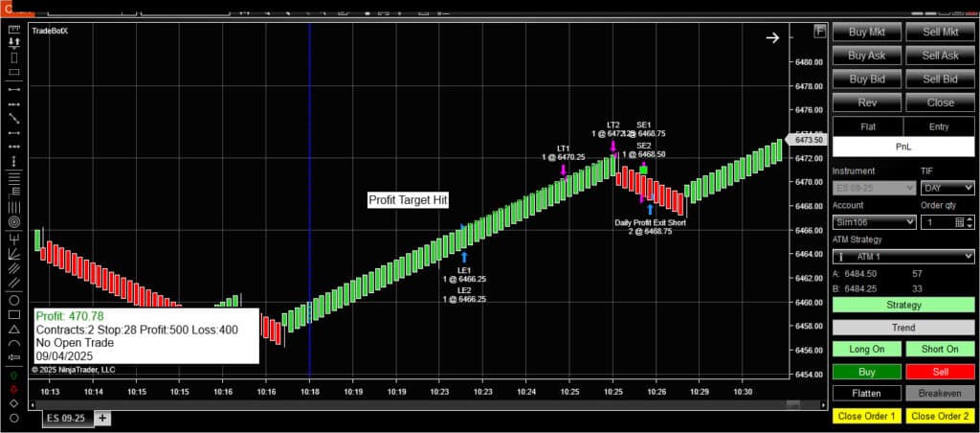This screenshot has height=433, width=980.
Task: Add a new tab with plus button
Action: pyautogui.click(x=101, y=418)
